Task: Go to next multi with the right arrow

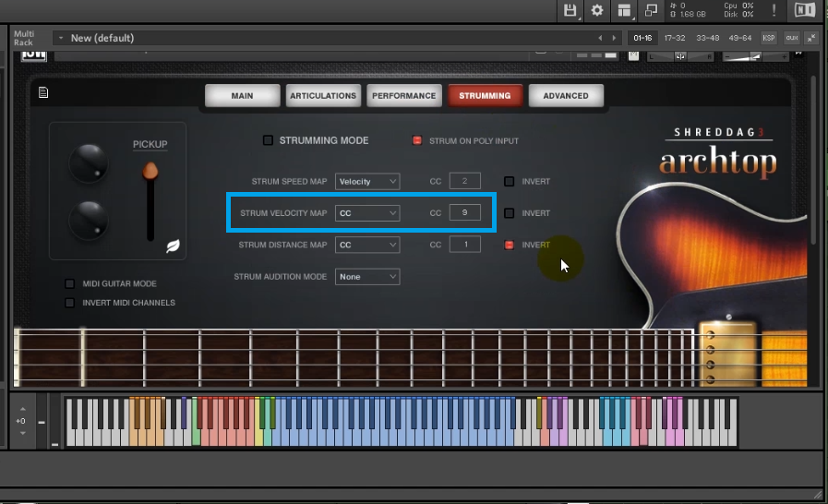Action: pos(614,38)
